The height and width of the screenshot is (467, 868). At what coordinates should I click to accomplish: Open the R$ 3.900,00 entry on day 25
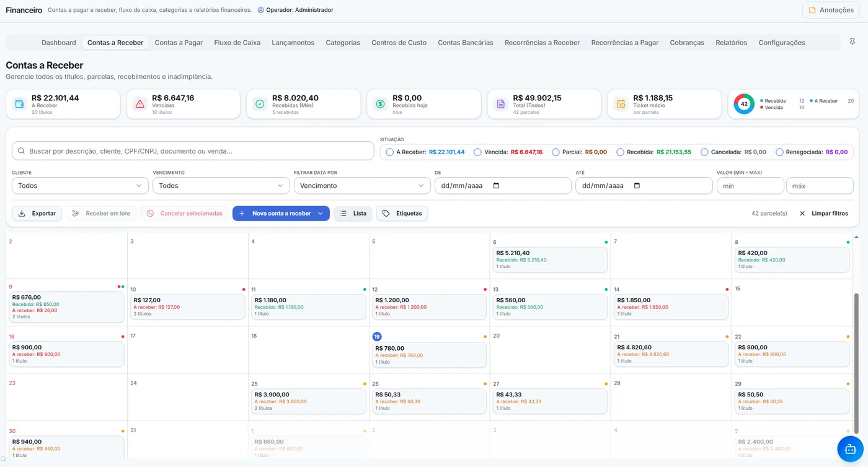click(x=309, y=401)
